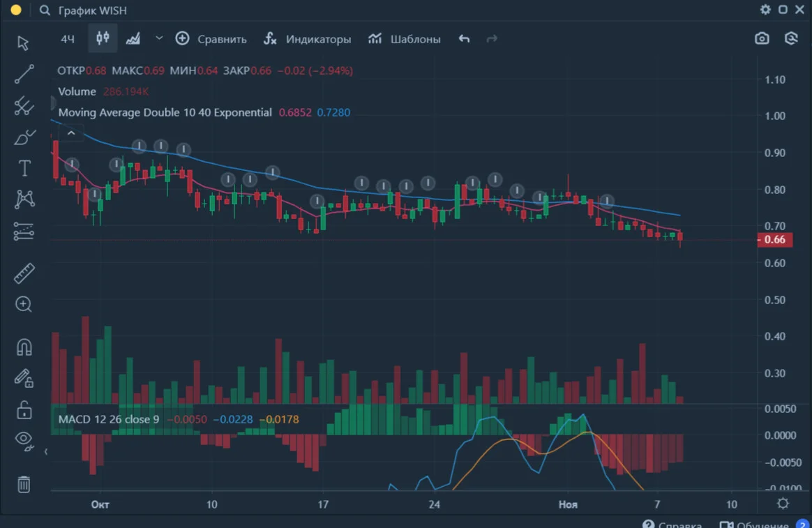Take a chart snapshot with camera icon
The height and width of the screenshot is (528, 812).
click(762, 39)
